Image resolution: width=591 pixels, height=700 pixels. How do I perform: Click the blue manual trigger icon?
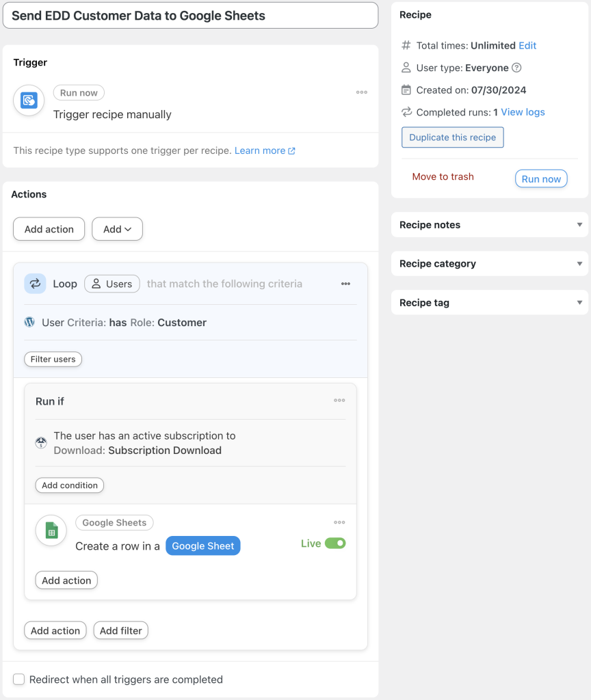[x=28, y=100]
